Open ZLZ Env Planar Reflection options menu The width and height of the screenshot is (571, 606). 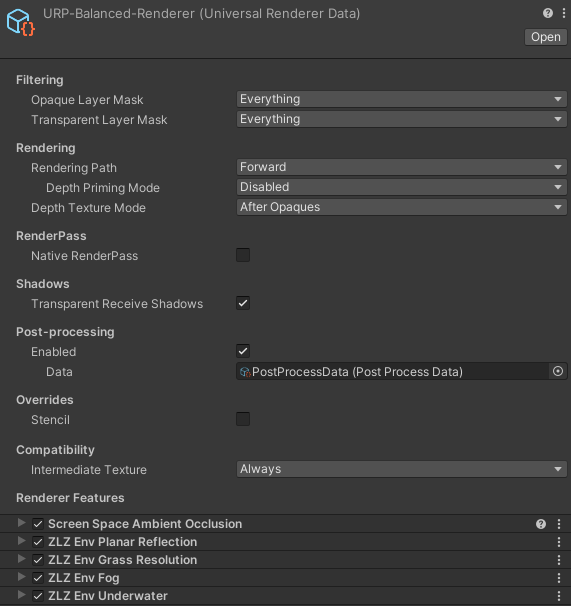[x=559, y=542]
